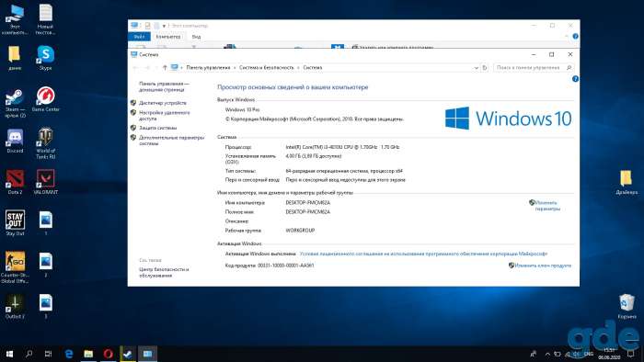Open the 'Этот компьютер' desktop icon

[15, 19]
